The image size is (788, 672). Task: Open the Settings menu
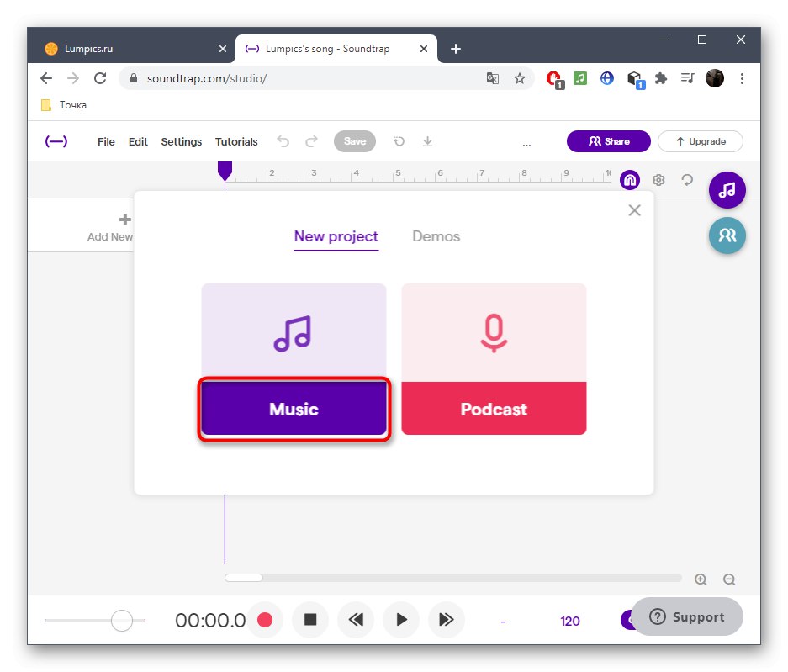point(182,142)
